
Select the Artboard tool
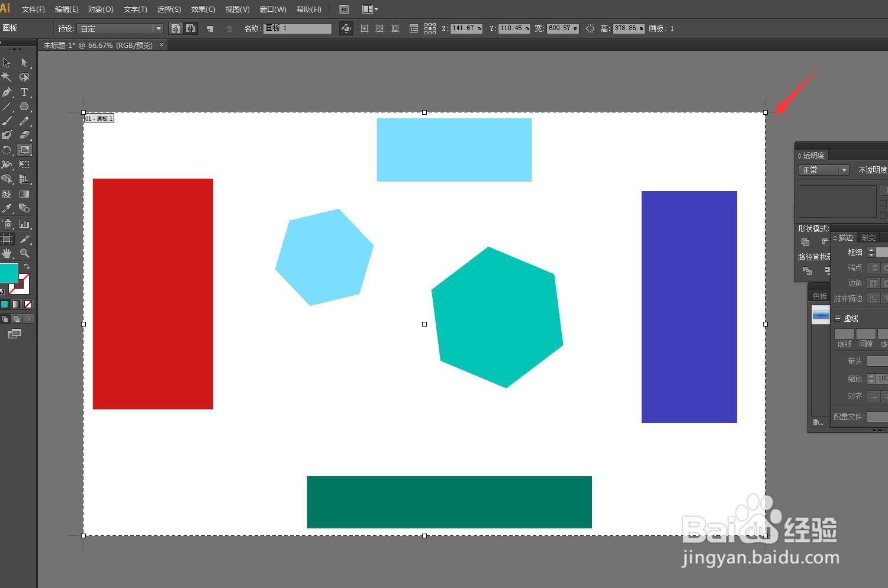tap(7, 239)
